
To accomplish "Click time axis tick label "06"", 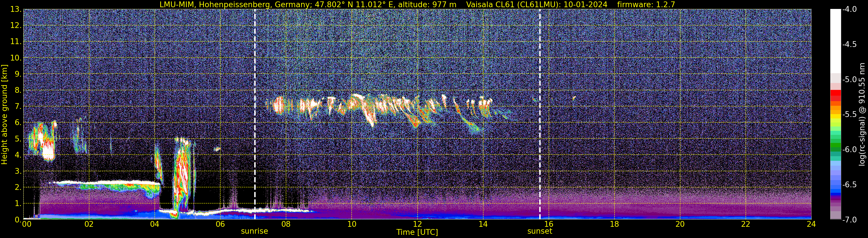I will click(220, 224).
